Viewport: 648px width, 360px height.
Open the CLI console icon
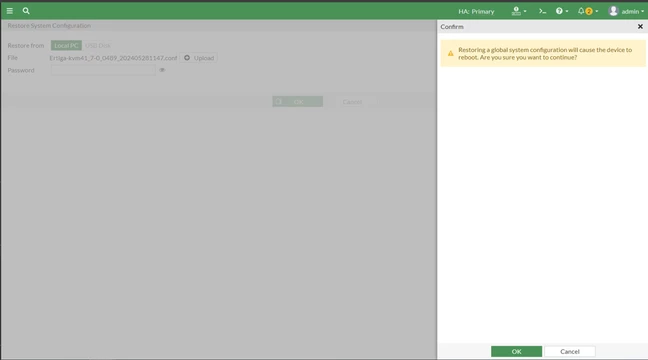pos(542,11)
